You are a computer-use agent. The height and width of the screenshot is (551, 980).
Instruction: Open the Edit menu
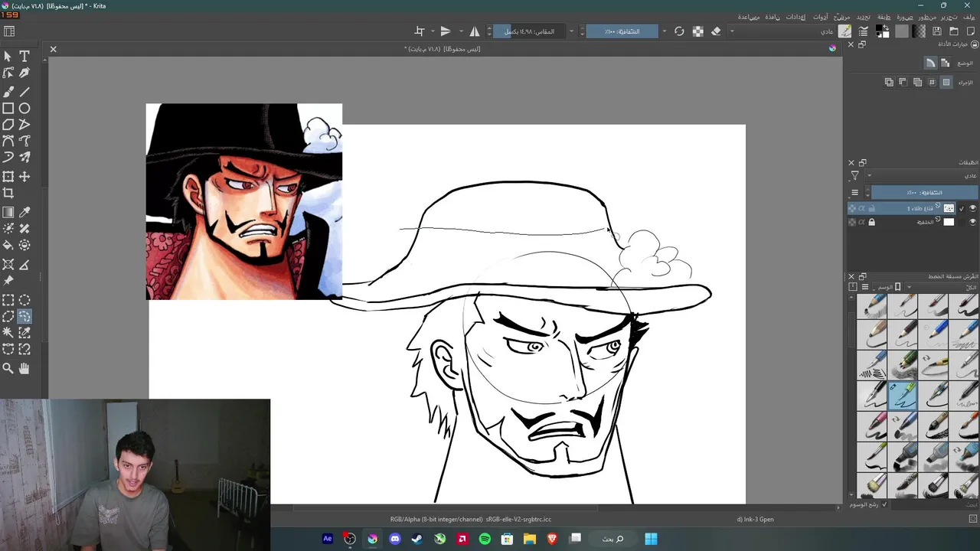point(949,17)
